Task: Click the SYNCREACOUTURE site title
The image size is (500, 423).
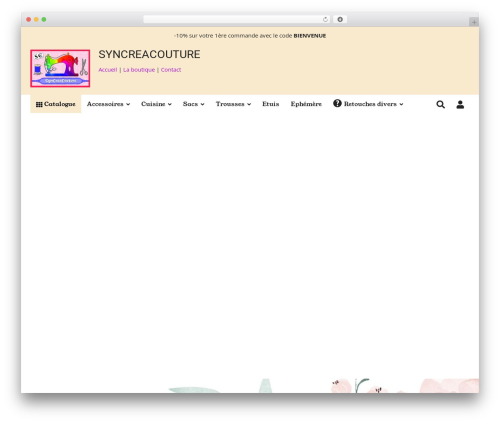Action: (149, 54)
